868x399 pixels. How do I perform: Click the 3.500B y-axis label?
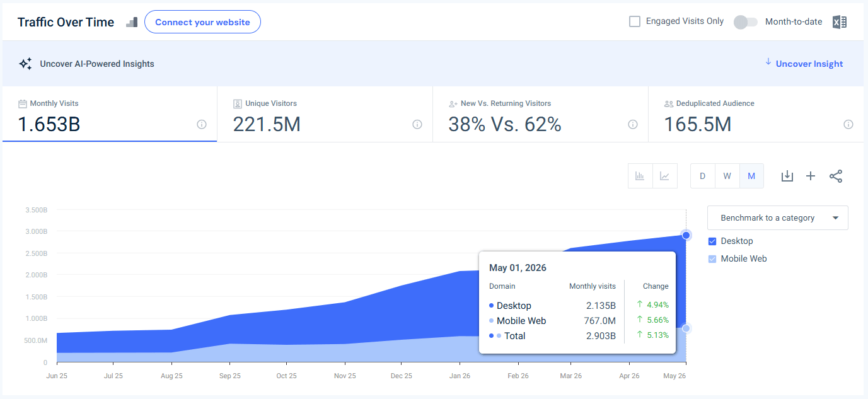(36, 210)
